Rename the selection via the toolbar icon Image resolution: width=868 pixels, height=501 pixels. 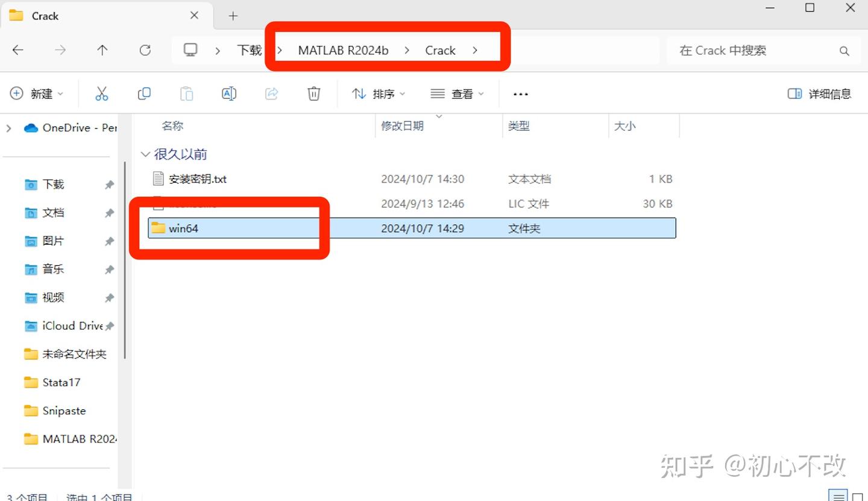[229, 93]
